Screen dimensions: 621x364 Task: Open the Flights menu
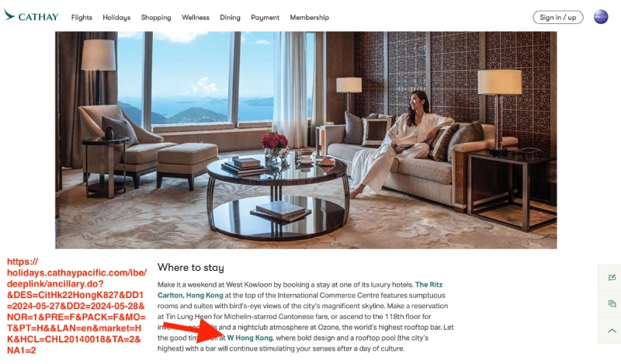82,17
